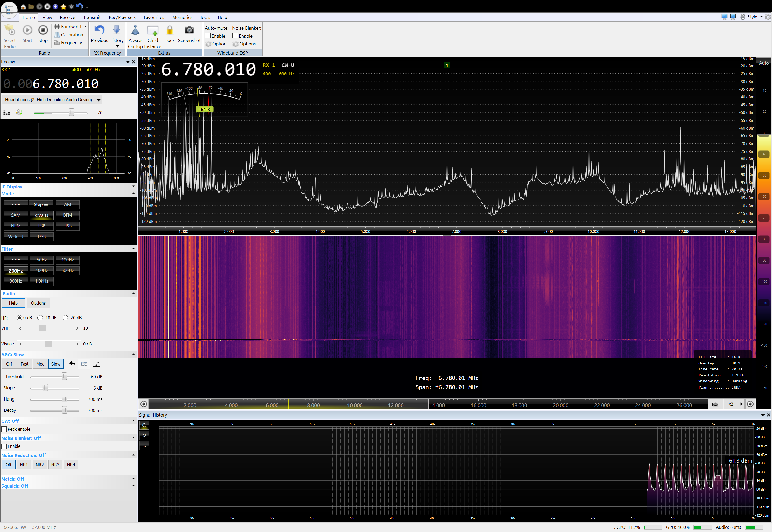The height and width of the screenshot is (532, 772).
Task: Expand the Notch section
Action: 133,479
